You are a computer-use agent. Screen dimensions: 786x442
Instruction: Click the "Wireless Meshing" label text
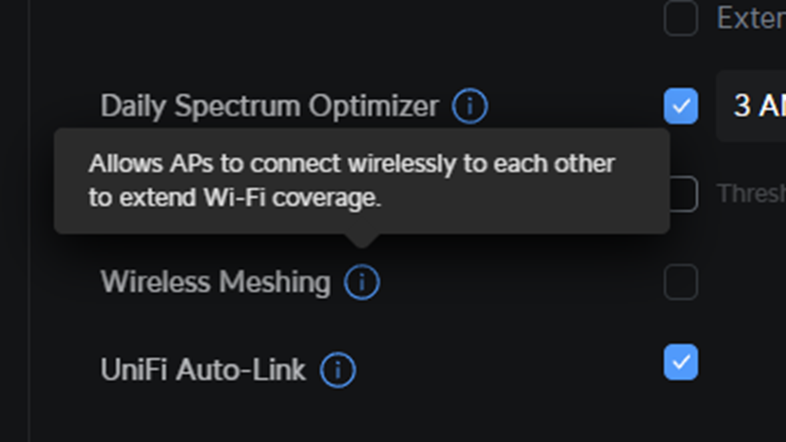pos(215,283)
